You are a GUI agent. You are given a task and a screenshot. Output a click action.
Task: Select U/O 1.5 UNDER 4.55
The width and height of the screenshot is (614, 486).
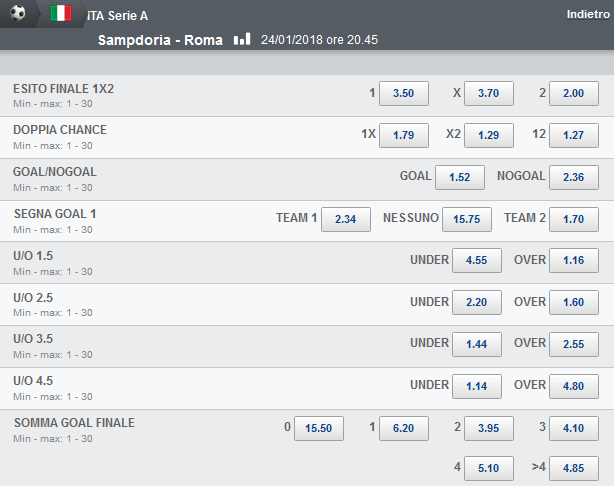click(477, 260)
